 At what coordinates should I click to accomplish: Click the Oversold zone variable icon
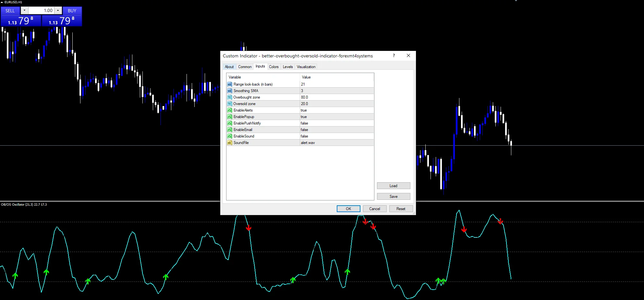pyautogui.click(x=229, y=104)
